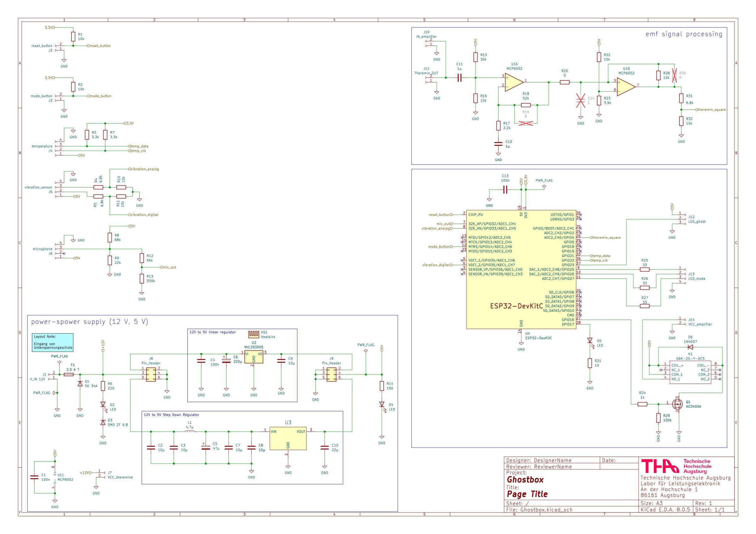This screenshot has width=756, height=534.
Task: Click the Ghostbox project title text
Action: coord(525,479)
